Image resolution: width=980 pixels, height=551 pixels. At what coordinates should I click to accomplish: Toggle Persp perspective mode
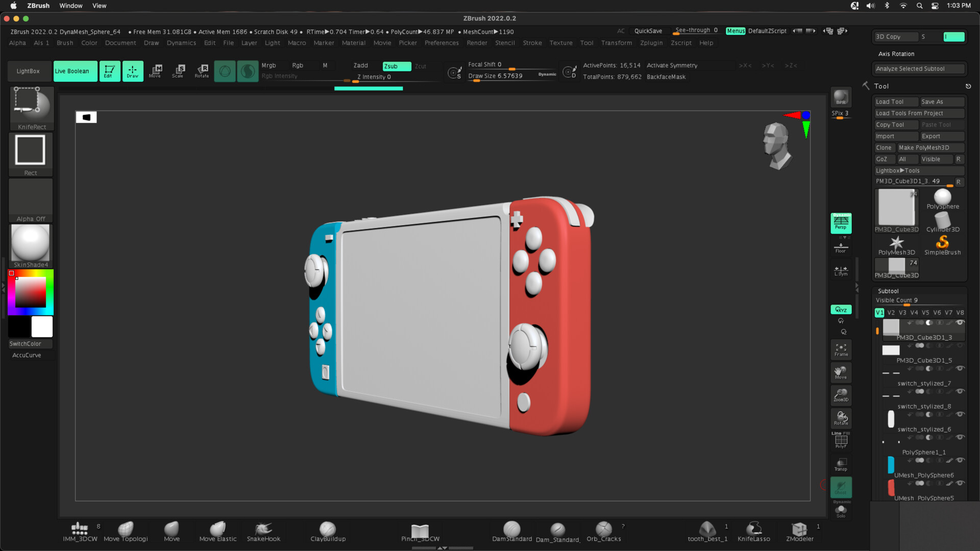click(841, 223)
